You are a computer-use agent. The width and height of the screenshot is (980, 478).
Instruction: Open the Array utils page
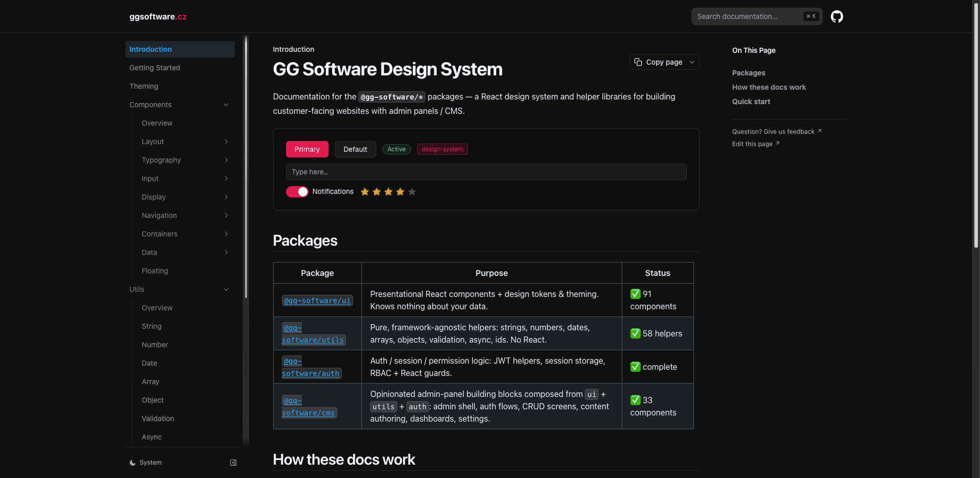[186, 382]
